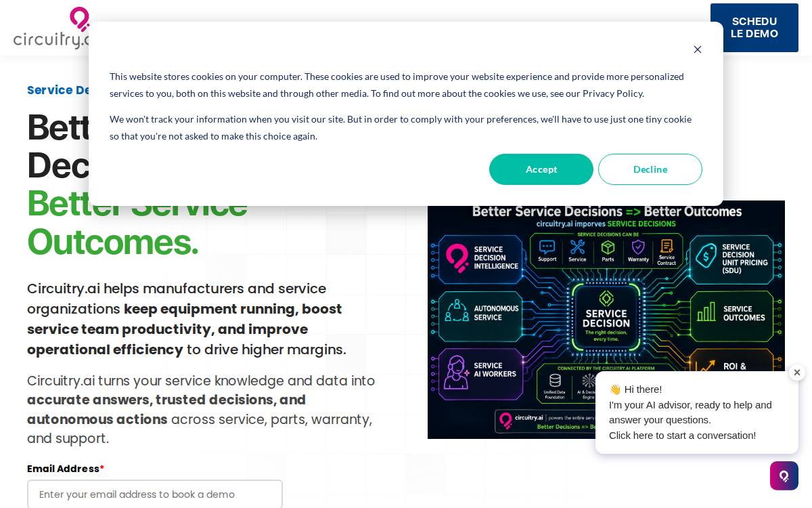Click the Warranty icon in infographic

[638, 251]
